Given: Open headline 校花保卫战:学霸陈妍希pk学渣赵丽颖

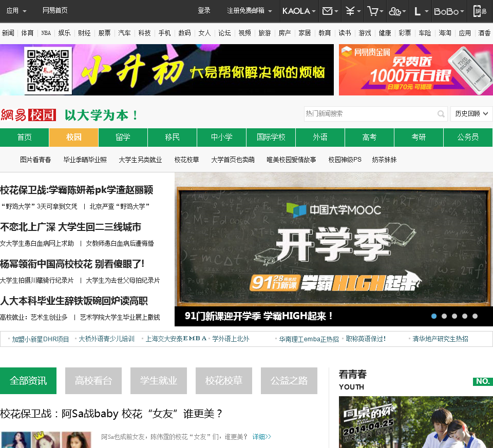Looking at the screenshot, I should coord(77,190).
